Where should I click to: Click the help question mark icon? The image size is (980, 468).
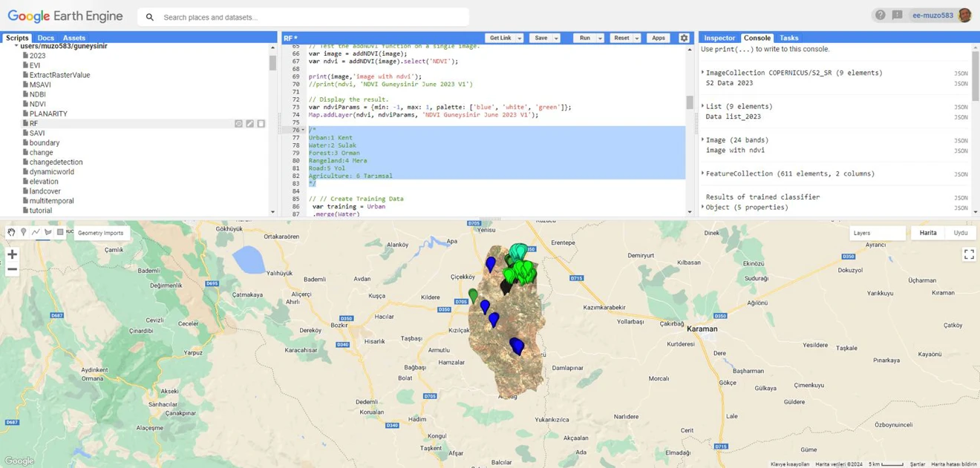click(x=880, y=15)
